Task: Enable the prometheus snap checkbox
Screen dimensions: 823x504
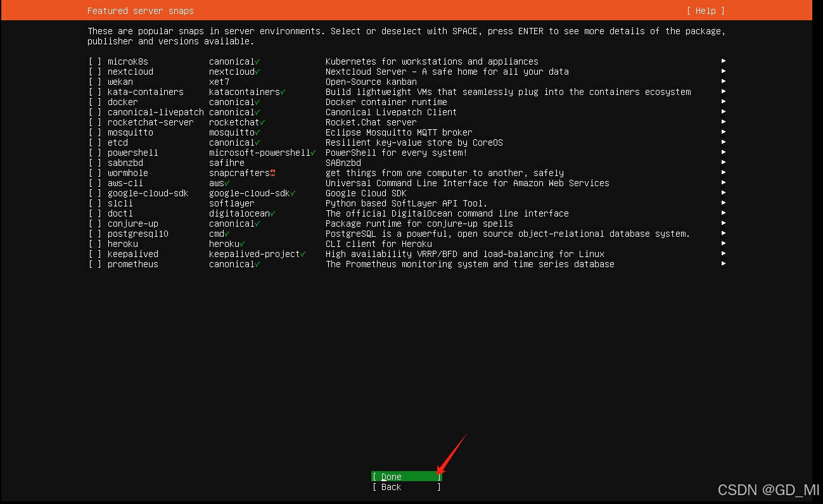Action: pos(94,264)
